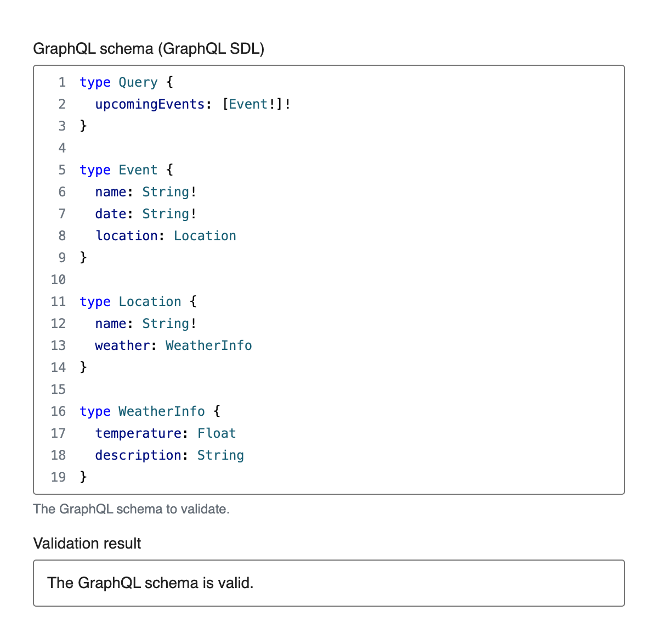
Task: Place cursor on upcomingEvents field line
Action: click(x=193, y=104)
